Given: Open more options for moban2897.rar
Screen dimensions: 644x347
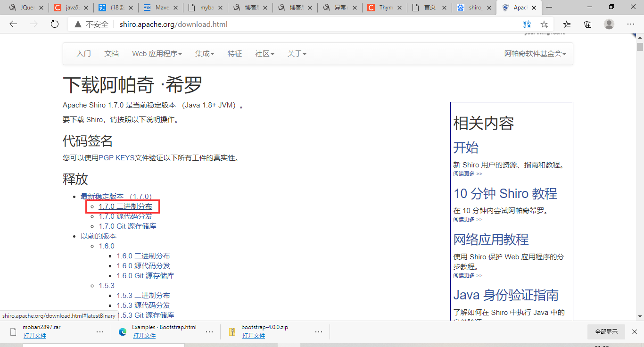Looking at the screenshot, I should (100, 331).
